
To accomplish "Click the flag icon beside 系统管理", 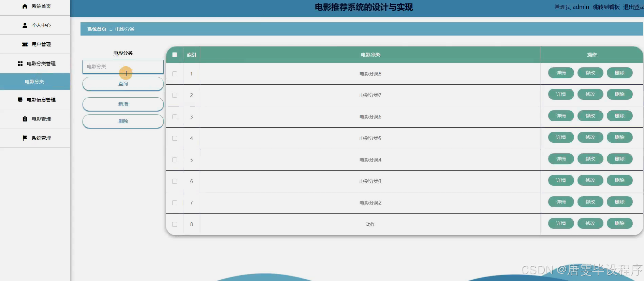I will (x=25, y=138).
